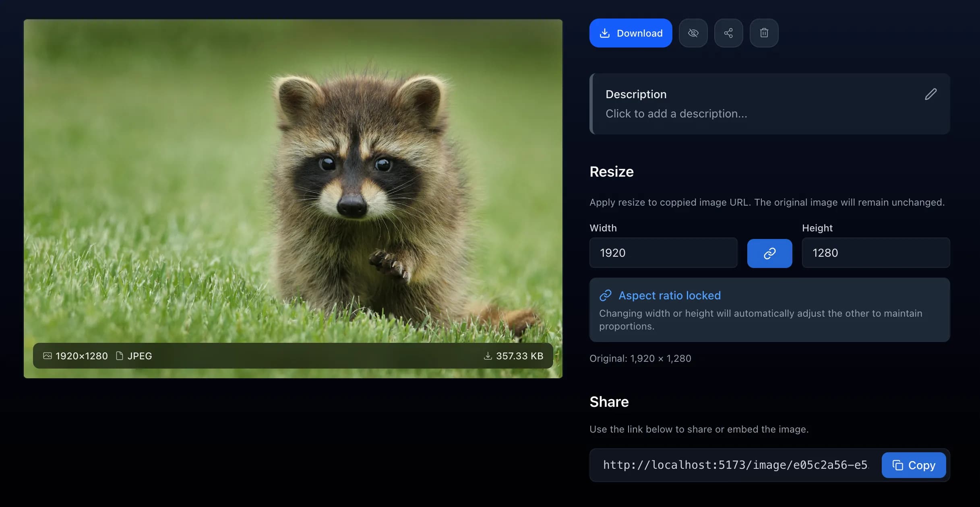Click the copy icon inside the Copy button
This screenshot has height=507, width=980.
click(x=897, y=465)
